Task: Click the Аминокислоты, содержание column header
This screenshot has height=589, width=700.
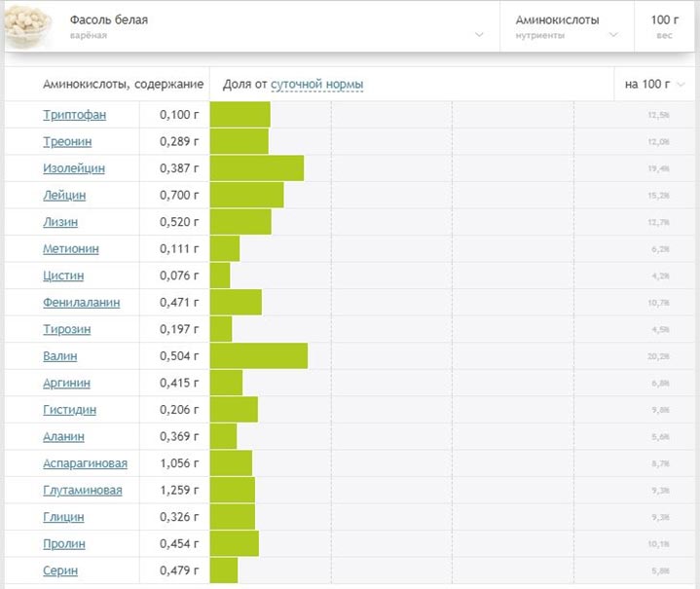Action: tap(124, 84)
